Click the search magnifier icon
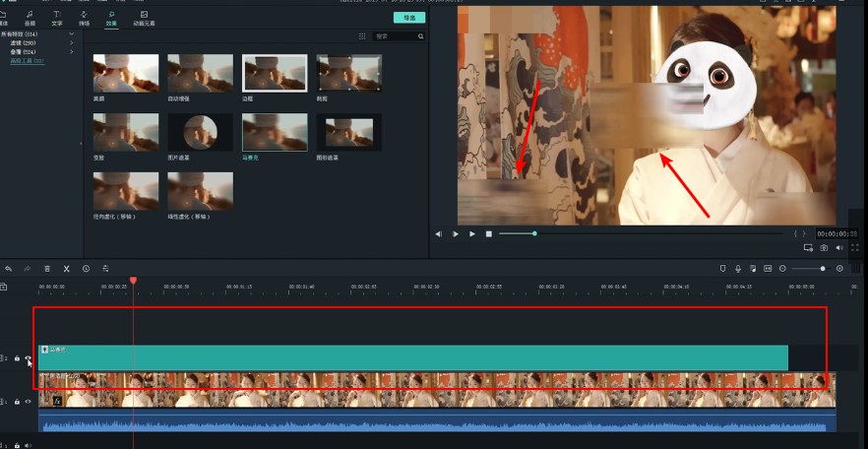The width and height of the screenshot is (868, 449). tap(421, 36)
